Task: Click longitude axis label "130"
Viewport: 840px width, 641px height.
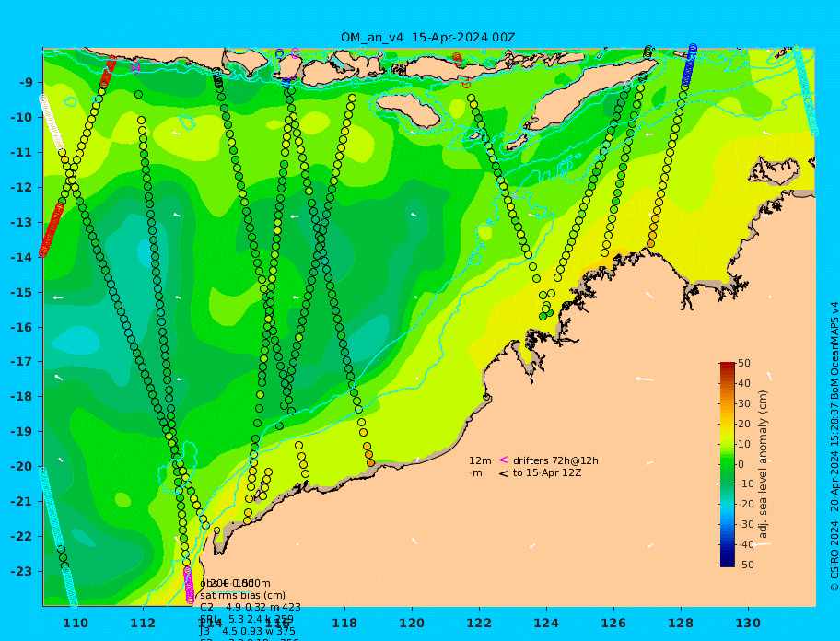Action: [748, 623]
